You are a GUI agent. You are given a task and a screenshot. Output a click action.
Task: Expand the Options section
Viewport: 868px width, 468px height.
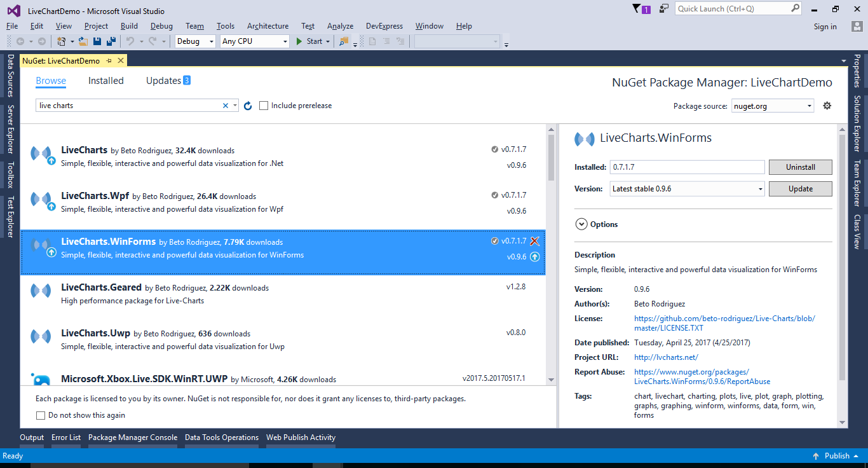[x=581, y=224]
